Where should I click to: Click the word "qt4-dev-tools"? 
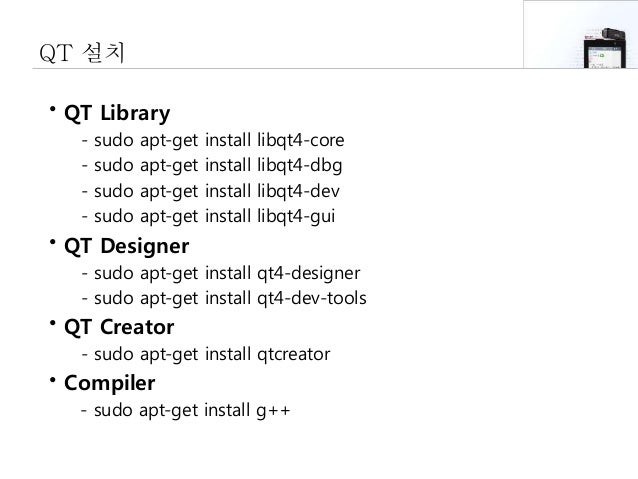click(x=312, y=298)
